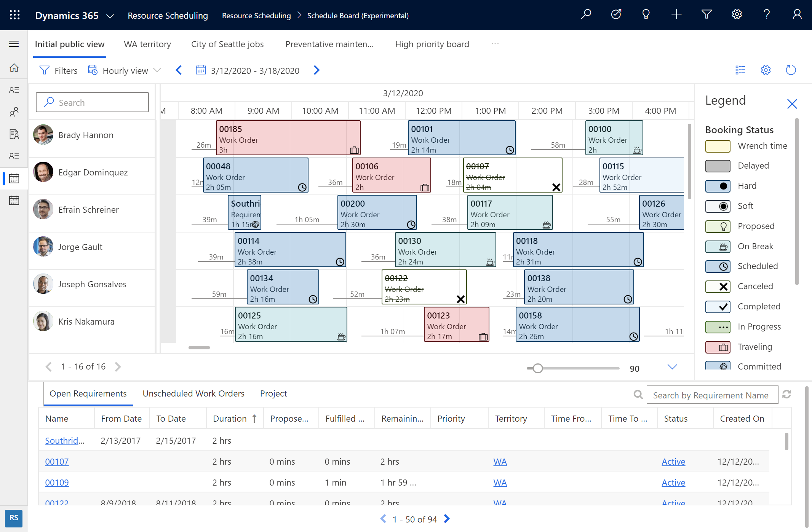Click the more options ellipsis menu tab

pos(496,43)
